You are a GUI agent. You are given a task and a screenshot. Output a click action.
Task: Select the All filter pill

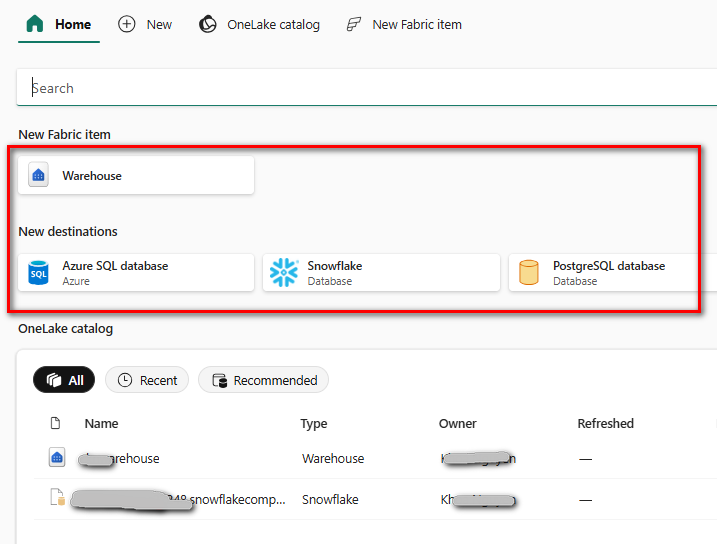(x=65, y=380)
